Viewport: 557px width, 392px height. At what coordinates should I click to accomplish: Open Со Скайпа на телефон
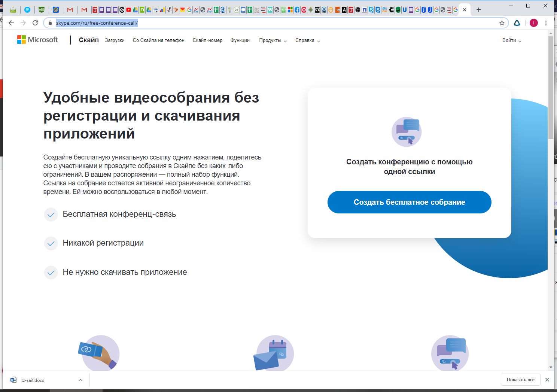159,40
